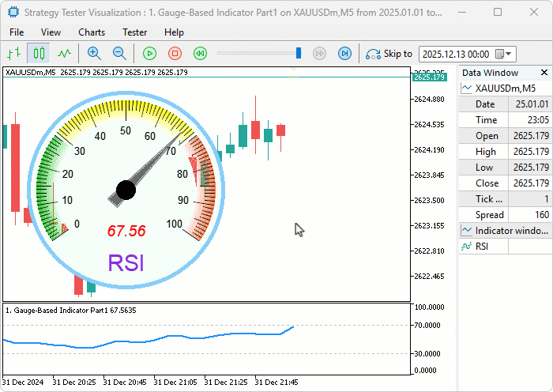The height and width of the screenshot is (392, 553).
Task: Click the Low row label
Action: tap(483, 168)
